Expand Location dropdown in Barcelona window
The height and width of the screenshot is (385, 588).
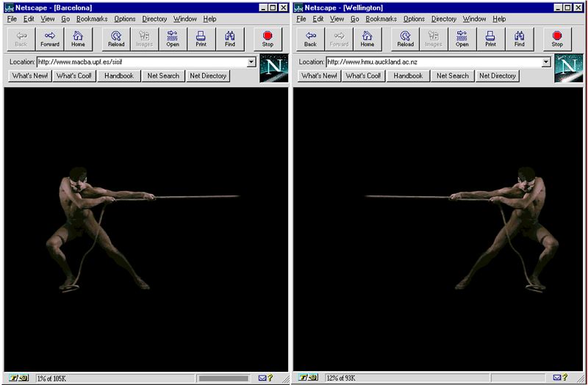point(252,62)
